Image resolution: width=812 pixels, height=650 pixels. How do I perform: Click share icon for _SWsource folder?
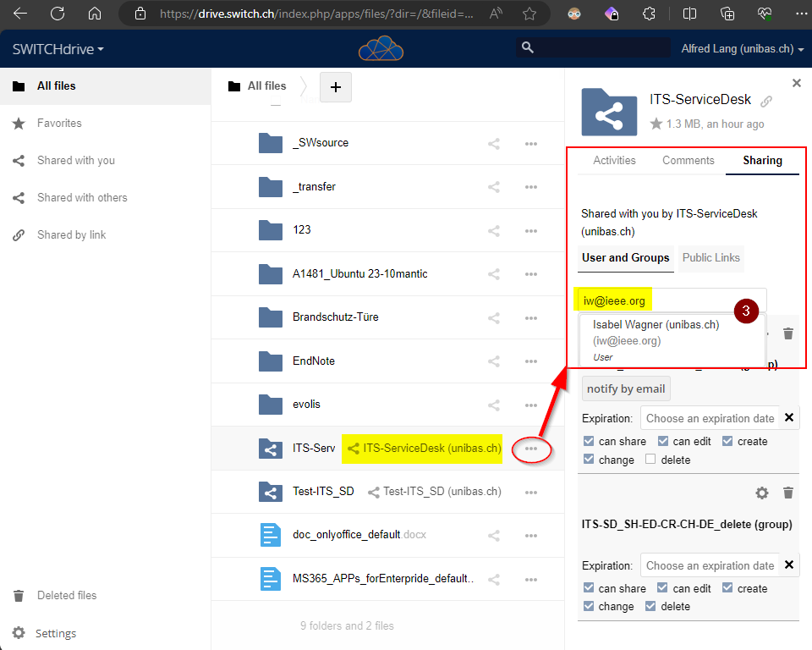[x=493, y=144]
